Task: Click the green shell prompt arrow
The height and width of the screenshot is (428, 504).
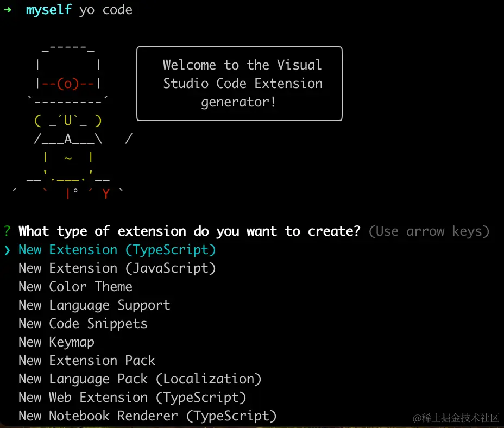Action: click(8, 10)
